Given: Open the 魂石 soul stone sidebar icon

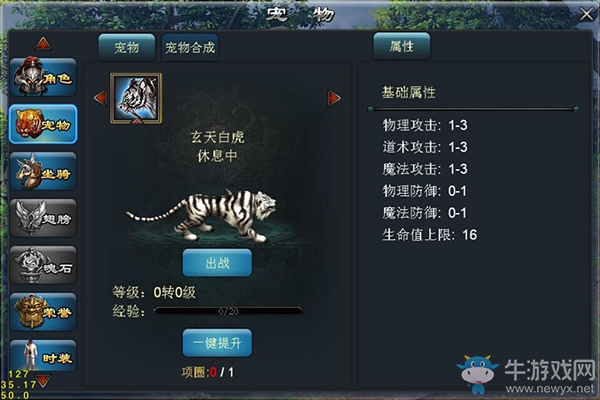Looking at the screenshot, I should point(43,265).
